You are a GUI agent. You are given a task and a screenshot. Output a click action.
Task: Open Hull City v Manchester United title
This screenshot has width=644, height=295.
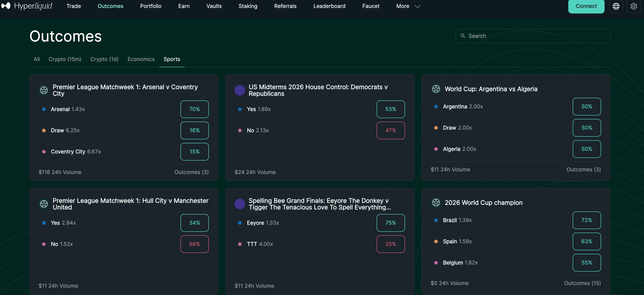[130, 204]
